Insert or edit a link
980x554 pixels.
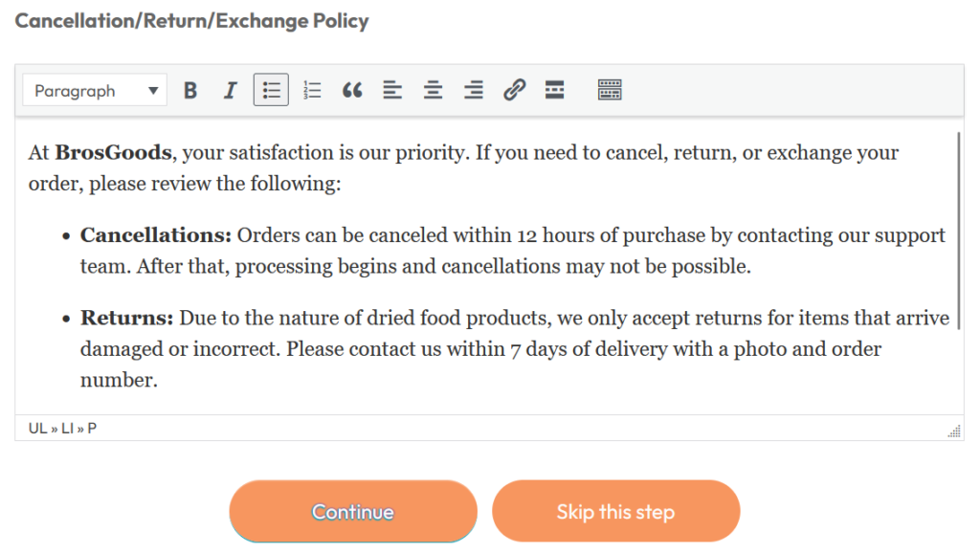(515, 91)
